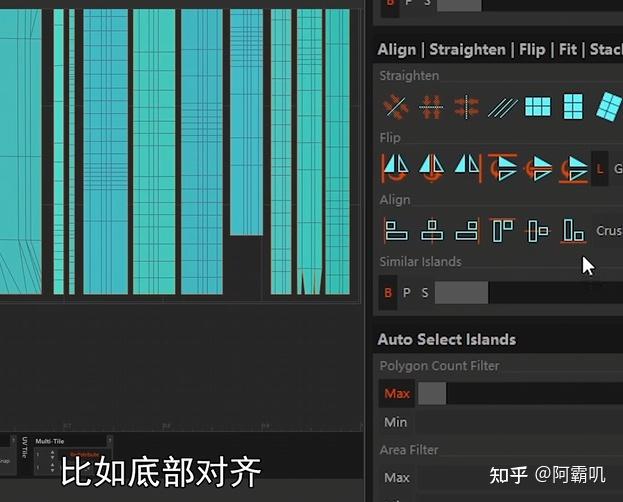The height and width of the screenshot is (502, 623).
Task: Align islands to the top
Action: pyautogui.click(x=502, y=230)
